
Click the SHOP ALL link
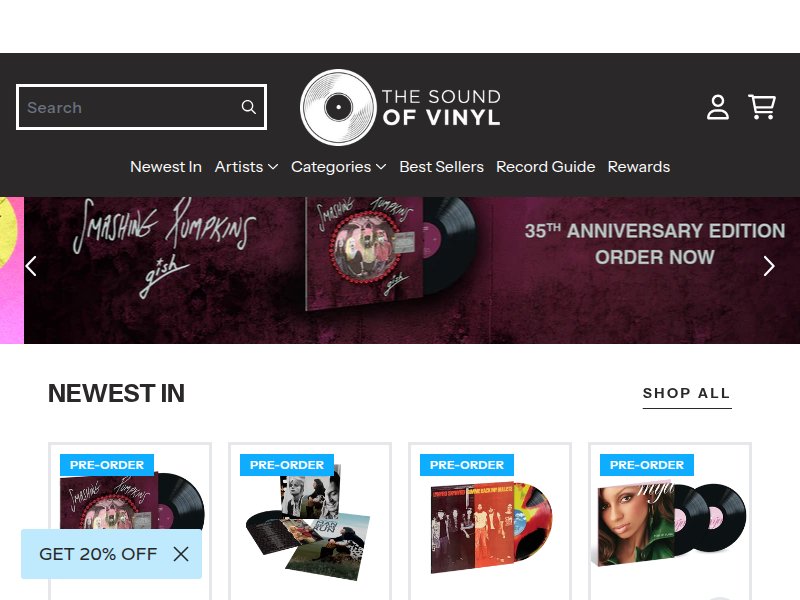(687, 393)
